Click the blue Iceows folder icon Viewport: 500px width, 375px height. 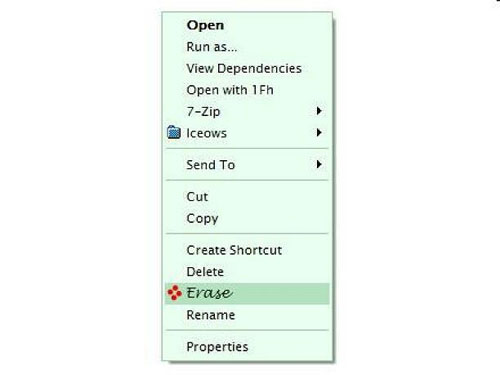(174, 132)
